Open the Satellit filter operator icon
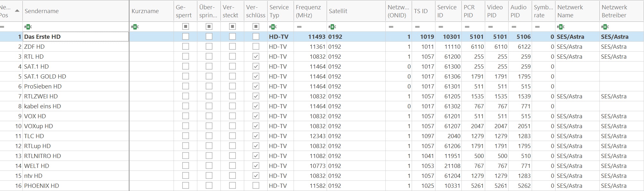644x191 pixels. pyautogui.click(x=332, y=27)
